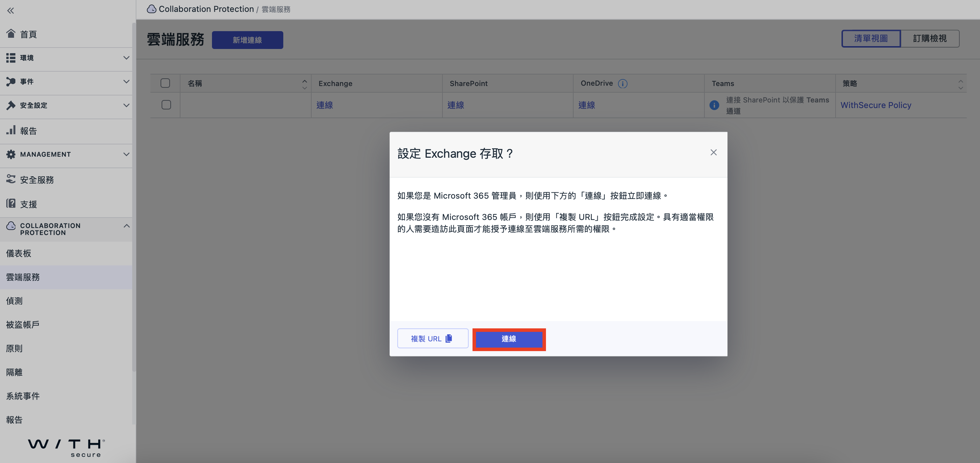Click the copy icon inside the 複製 URL button
980x463 pixels.
click(x=448, y=338)
